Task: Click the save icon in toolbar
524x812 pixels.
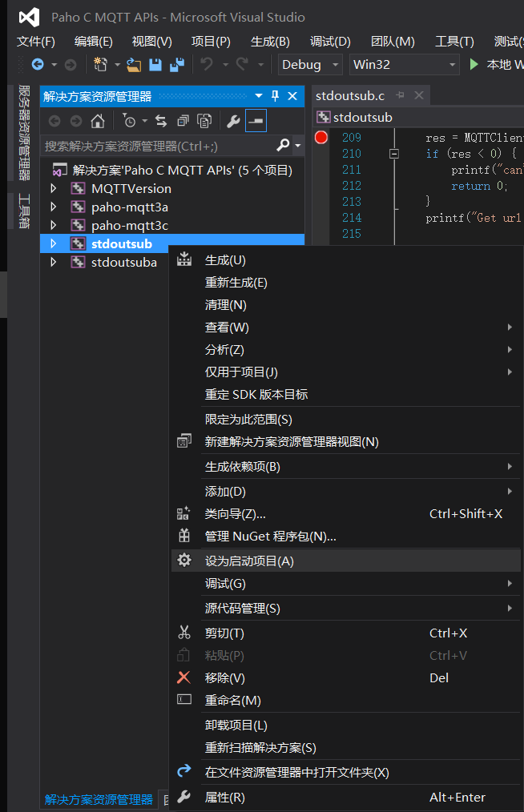Action: [x=155, y=64]
